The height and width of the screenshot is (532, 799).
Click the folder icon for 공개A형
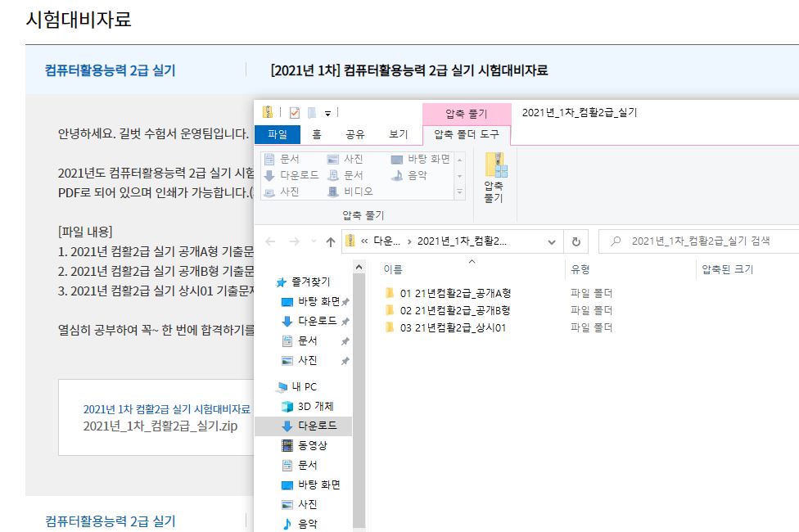click(x=390, y=292)
